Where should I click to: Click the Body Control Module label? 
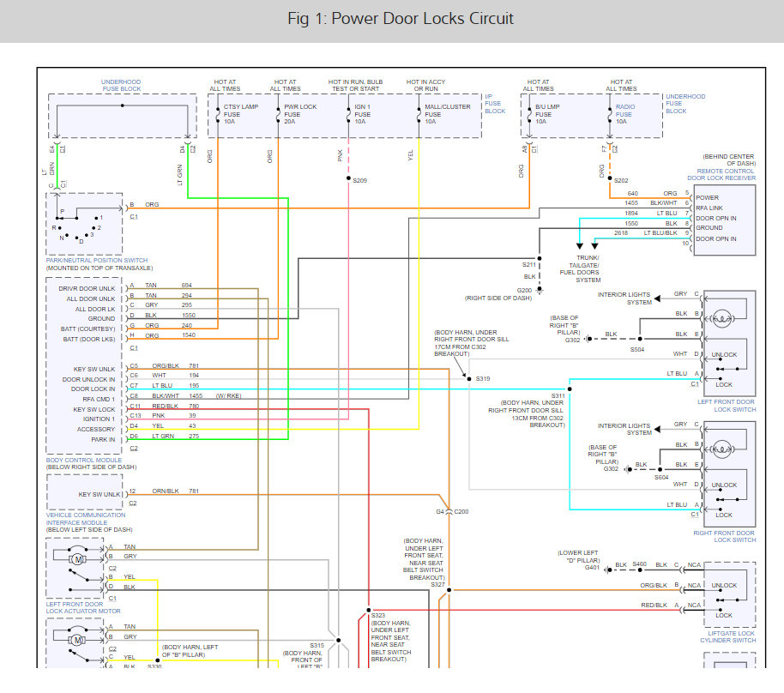[x=87, y=461]
